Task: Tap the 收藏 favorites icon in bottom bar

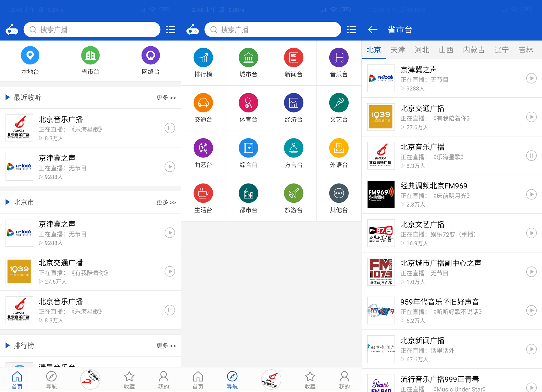Action: click(x=129, y=379)
